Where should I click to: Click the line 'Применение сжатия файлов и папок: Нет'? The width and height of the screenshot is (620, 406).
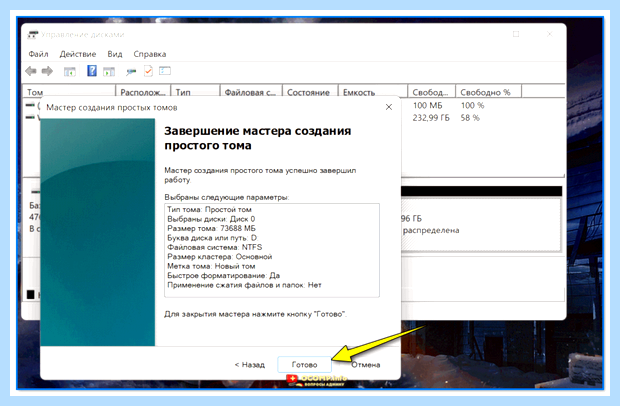244,285
